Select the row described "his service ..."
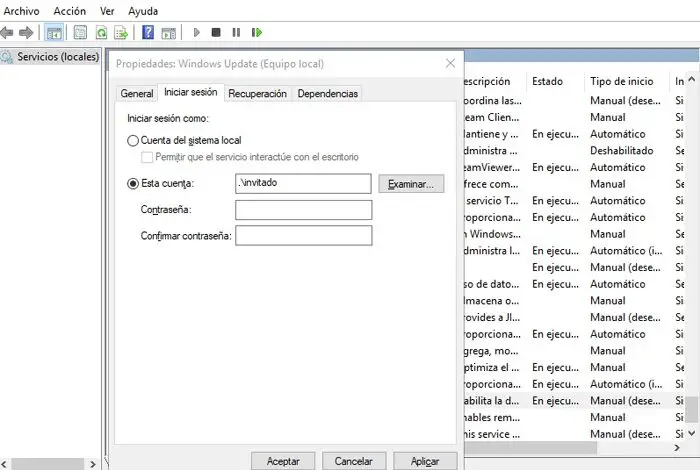Image resolution: width=700 pixels, height=470 pixels. (x=575, y=434)
